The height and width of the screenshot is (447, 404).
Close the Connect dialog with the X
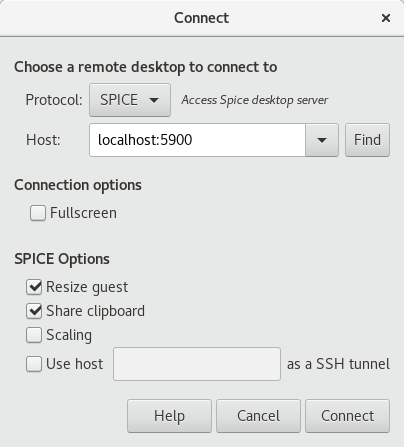(386, 18)
